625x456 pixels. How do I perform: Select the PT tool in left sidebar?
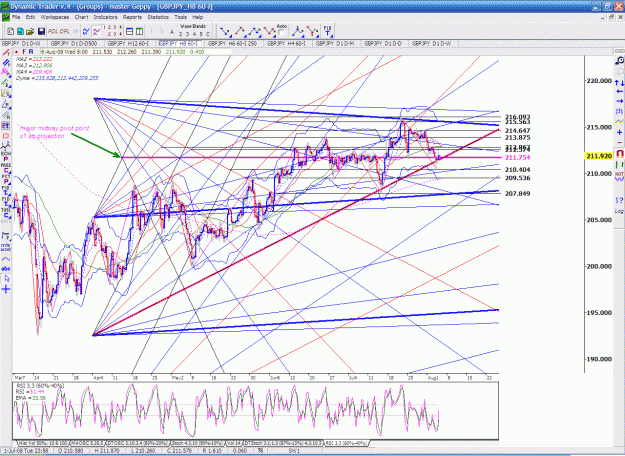click(x=6, y=126)
